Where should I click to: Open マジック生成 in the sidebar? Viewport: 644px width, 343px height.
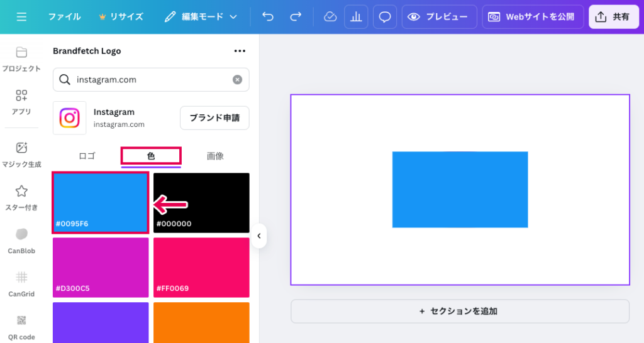(x=21, y=155)
